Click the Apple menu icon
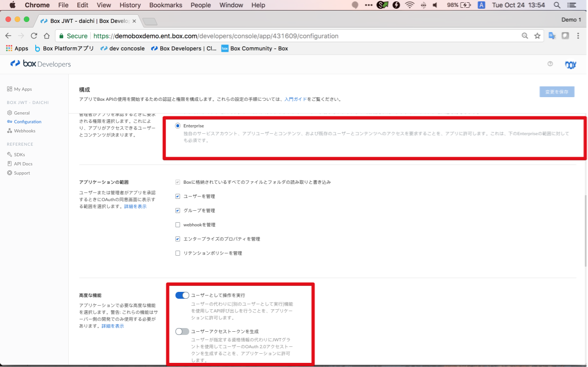The height and width of the screenshot is (367, 588). click(x=12, y=5)
